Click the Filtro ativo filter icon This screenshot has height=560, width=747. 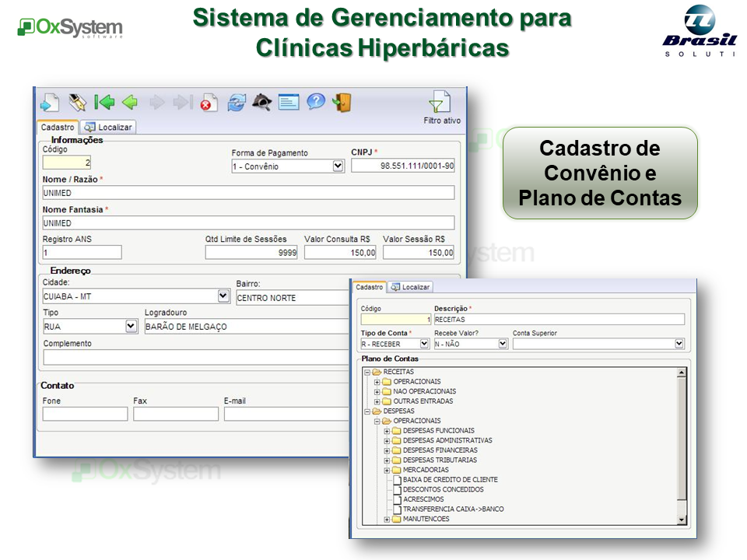tap(440, 103)
